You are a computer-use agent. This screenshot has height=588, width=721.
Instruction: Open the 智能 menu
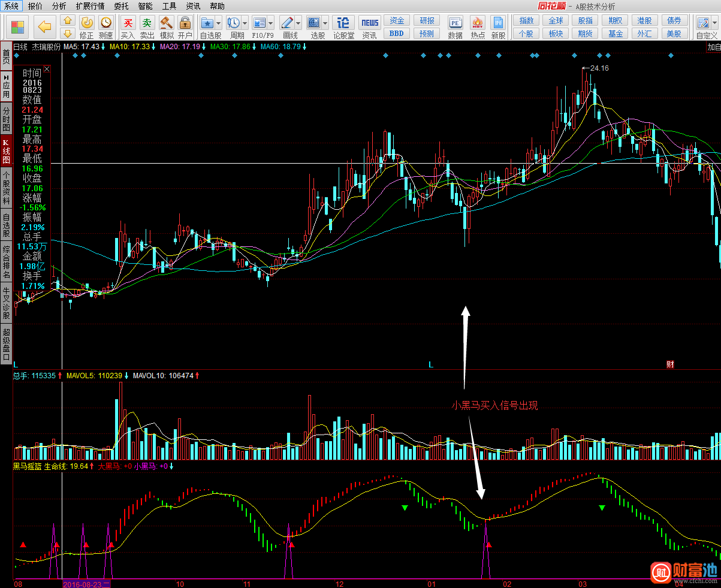[x=145, y=6]
